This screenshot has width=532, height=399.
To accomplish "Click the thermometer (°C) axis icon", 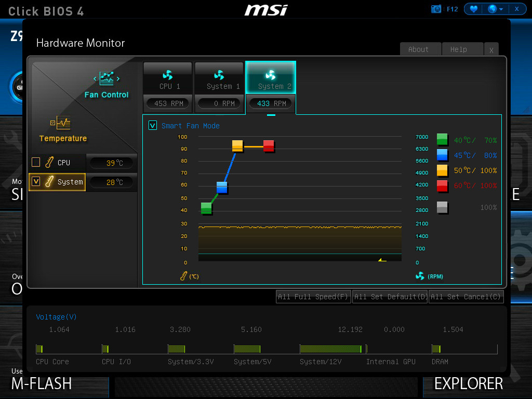I will (183, 276).
